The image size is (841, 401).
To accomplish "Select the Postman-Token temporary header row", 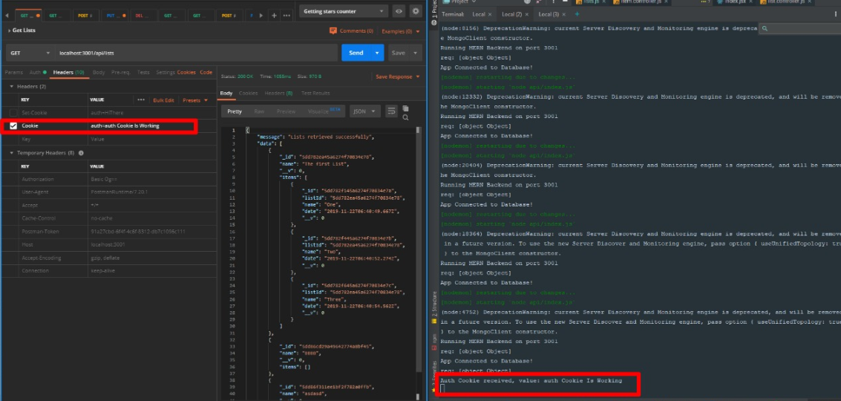I will pos(108,232).
